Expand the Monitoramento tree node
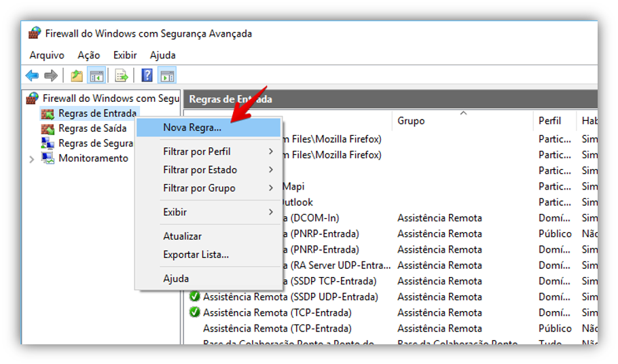Viewport: 618px width, 364px height. tap(31, 159)
